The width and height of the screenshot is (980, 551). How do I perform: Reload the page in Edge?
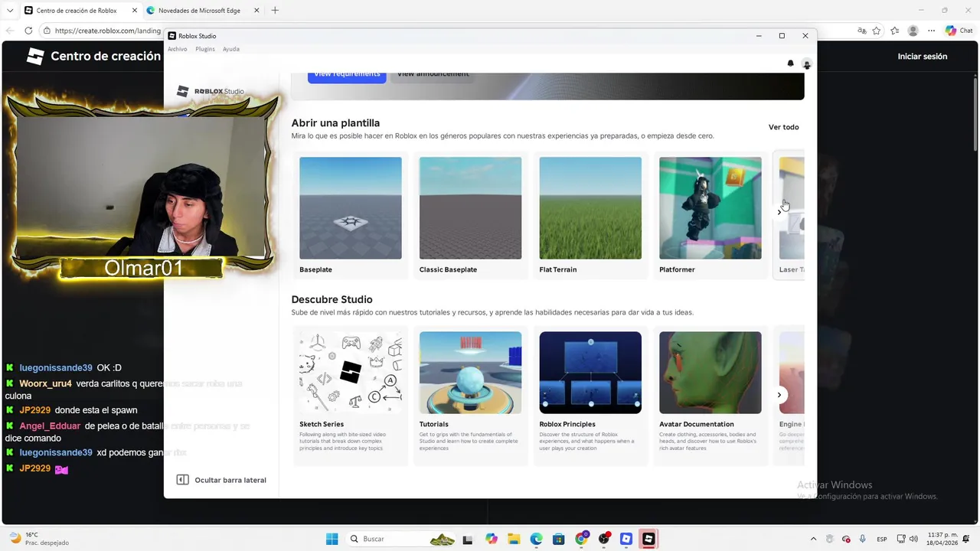click(x=28, y=31)
